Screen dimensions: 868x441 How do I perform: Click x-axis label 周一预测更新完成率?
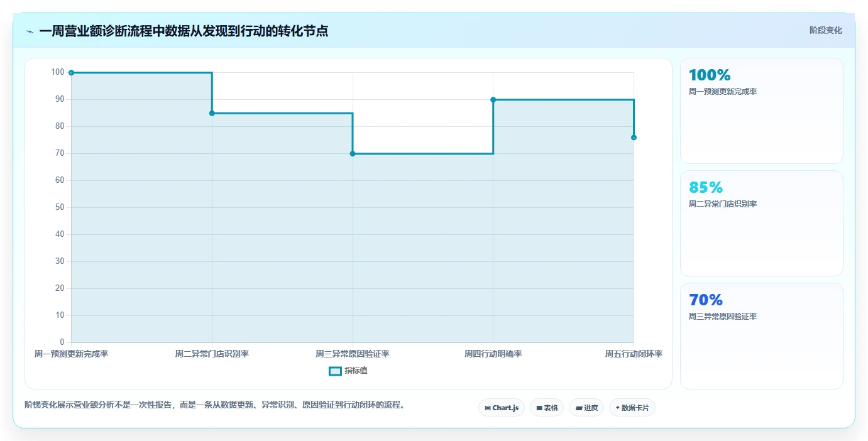coord(71,354)
